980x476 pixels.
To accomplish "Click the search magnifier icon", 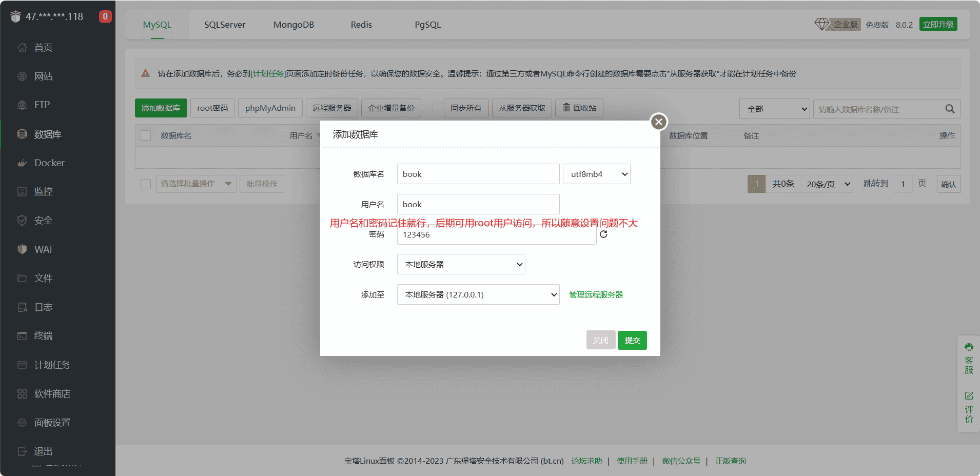I will [949, 109].
